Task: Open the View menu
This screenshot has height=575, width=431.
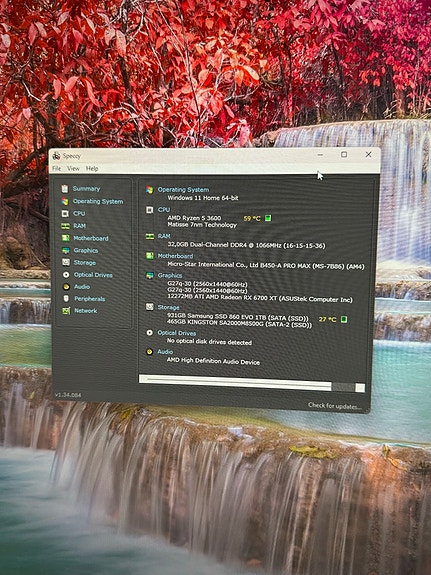Action: [73, 168]
